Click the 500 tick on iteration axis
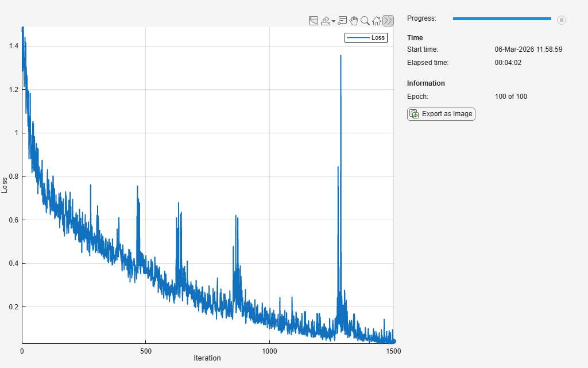The width and height of the screenshot is (588, 368). tap(145, 351)
